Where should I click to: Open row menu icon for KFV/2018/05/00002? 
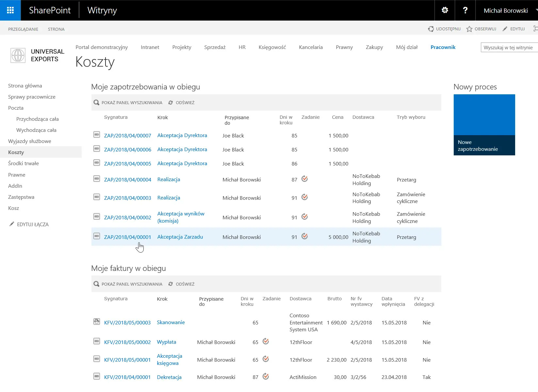point(97,341)
